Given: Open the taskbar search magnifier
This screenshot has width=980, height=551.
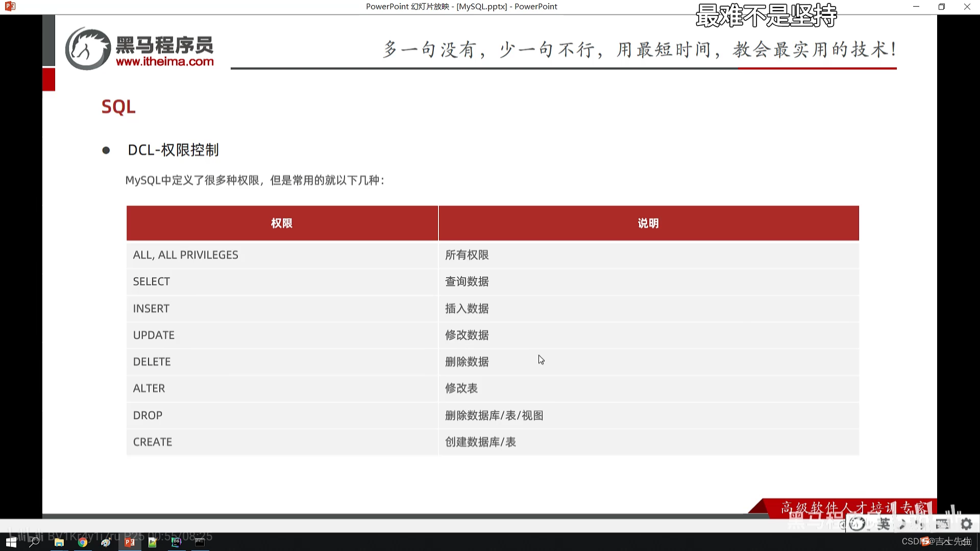Looking at the screenshot, I should coord(34,542).
